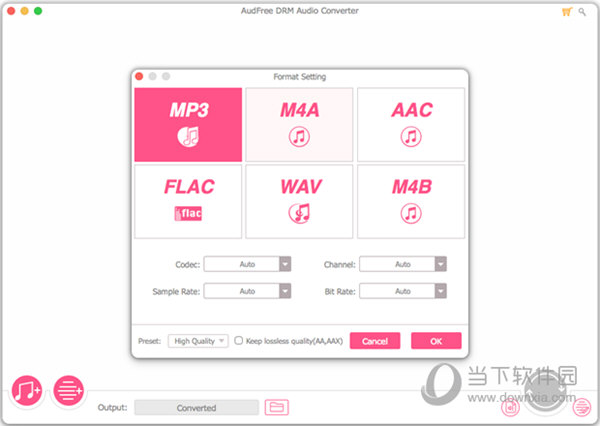Maximize the AudFree main window

(38, 11)
